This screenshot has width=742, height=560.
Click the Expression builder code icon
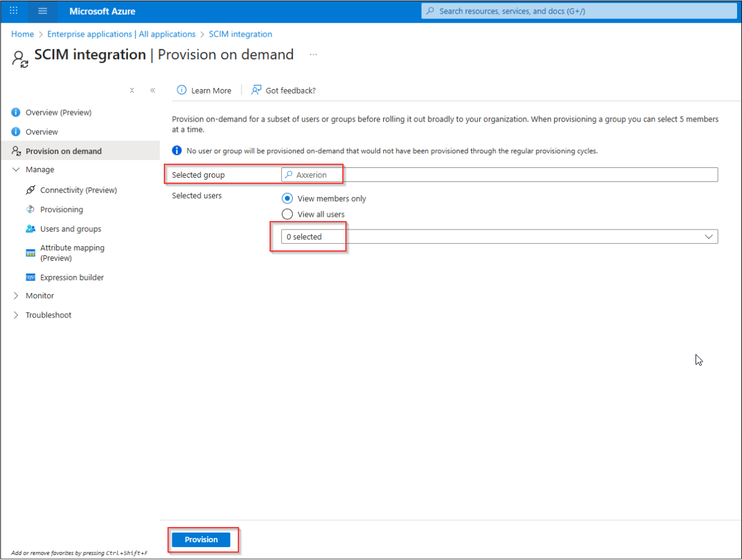pos(31,277)
